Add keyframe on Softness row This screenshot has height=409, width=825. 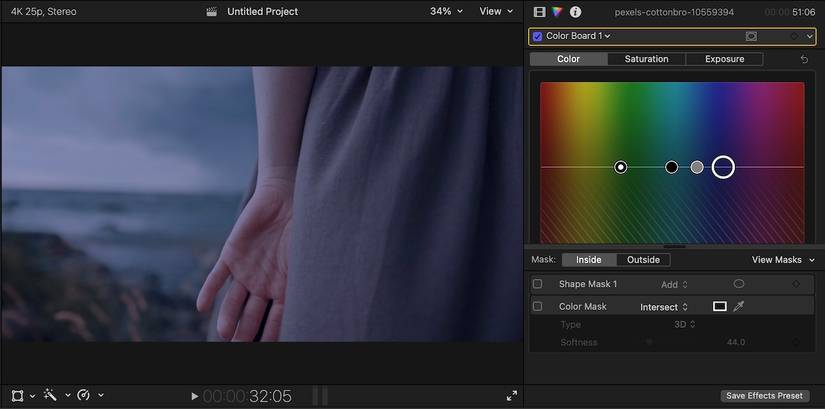(x=796, y=342)
